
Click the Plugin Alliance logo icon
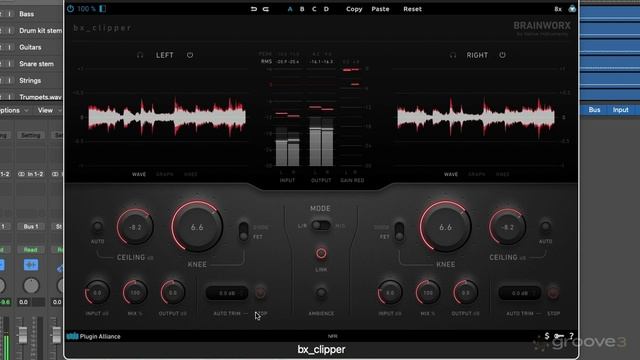pyautogui.click(x=72, y=336)
